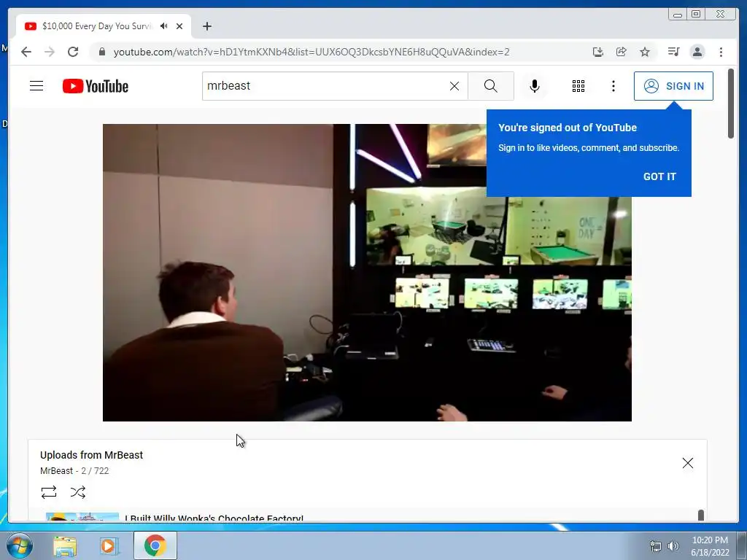The image size is (747, 560).
Task: Close the Uploads from MrBeast playlist panel
Action: click(687, 463)
